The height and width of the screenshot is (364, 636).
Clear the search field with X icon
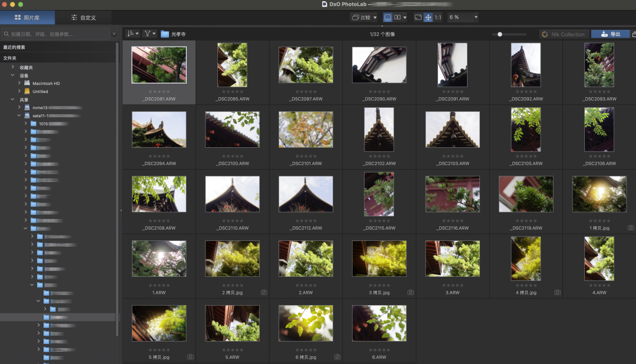[114, 34]
